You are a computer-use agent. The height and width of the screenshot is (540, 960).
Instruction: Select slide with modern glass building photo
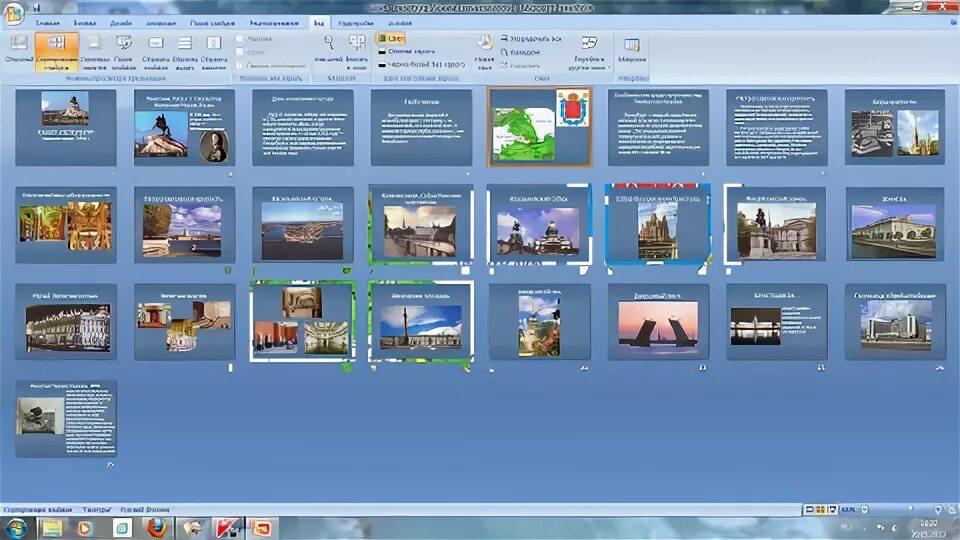pos(895,322)
